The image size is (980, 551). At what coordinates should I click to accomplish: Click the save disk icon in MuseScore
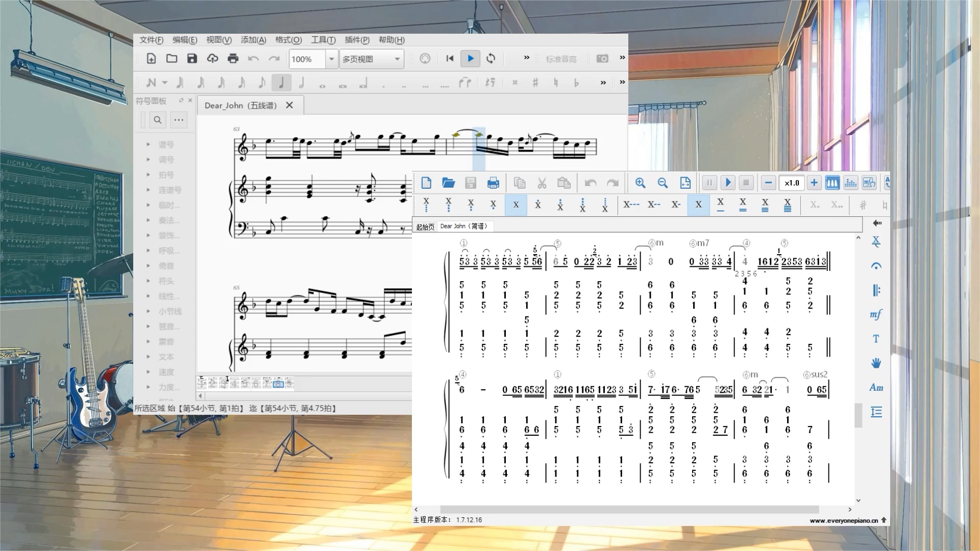pos(192,59)
